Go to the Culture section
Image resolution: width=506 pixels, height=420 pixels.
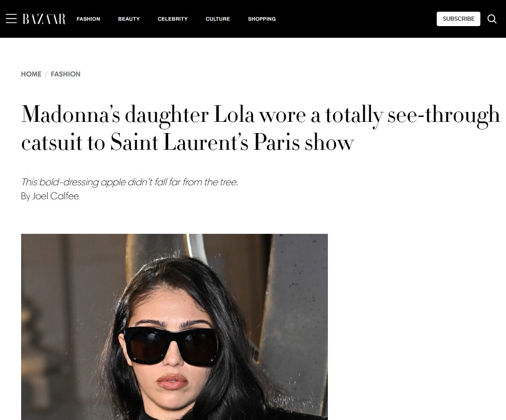(218, 19)
